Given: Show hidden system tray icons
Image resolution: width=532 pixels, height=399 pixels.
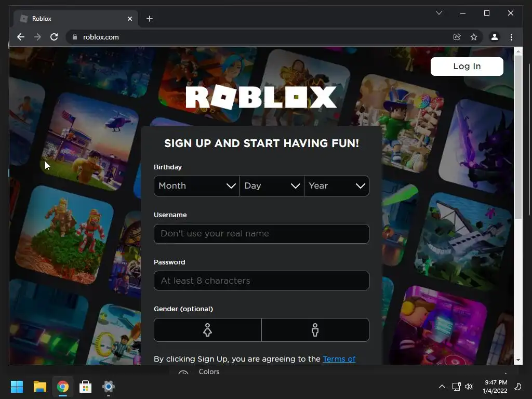Looking at the screenshot, I should pyautogui.click(x=442, y=387).
